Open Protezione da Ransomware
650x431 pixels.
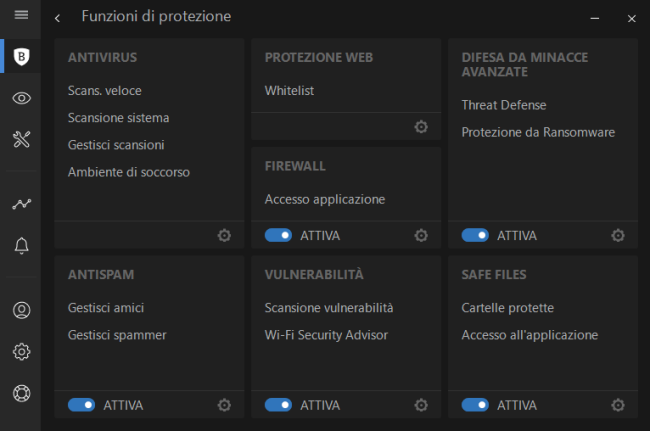(538, 132)
